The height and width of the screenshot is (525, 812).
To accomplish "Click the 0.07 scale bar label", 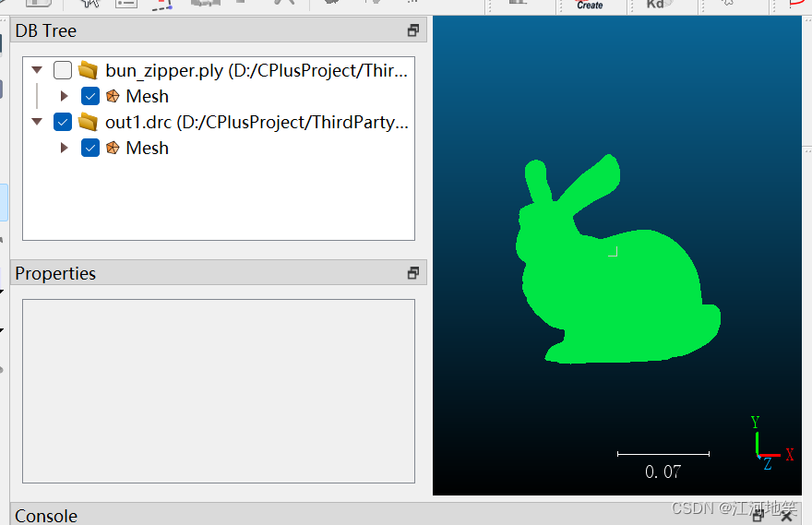I will (x=663, y=471).
